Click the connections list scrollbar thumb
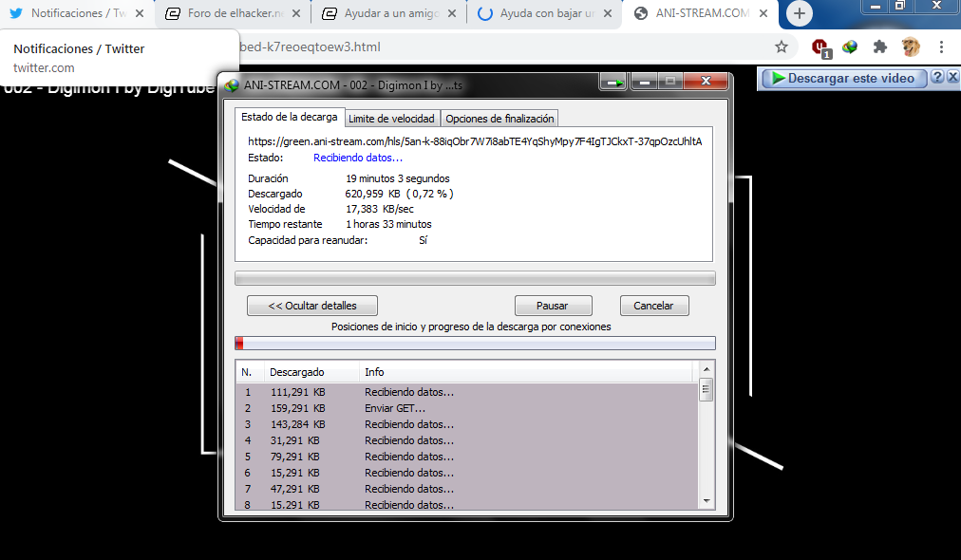This screenshot has width=961, height=560. pyautogui.click(x=707, y=389)
